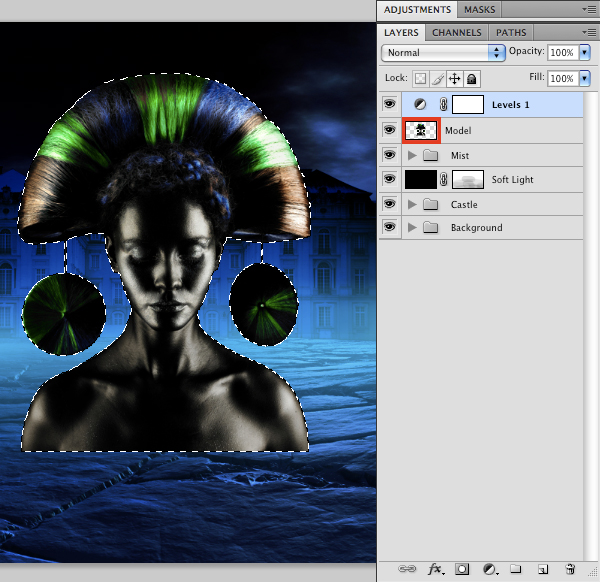Click the Opacity 100% input field
The image size is (600, 582).
coord(563,52)
